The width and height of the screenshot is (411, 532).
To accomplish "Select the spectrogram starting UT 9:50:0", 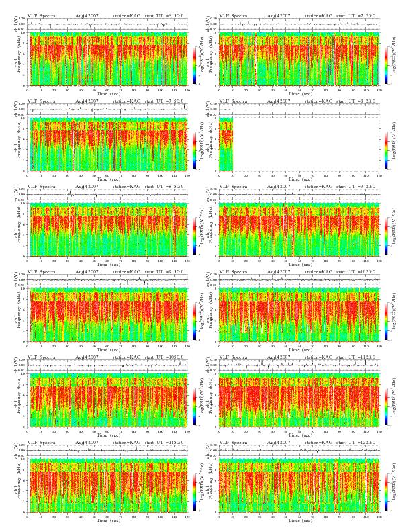I will click(107, 315).
